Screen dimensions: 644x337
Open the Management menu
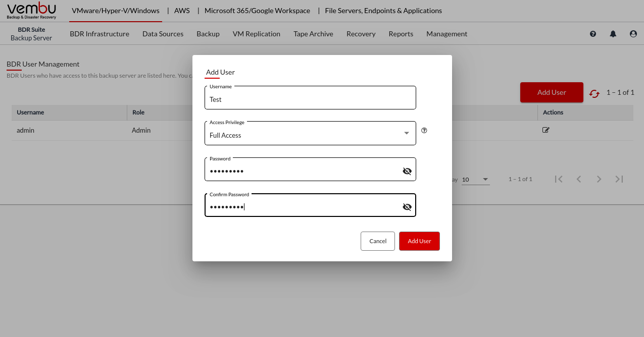coord(447,34)
